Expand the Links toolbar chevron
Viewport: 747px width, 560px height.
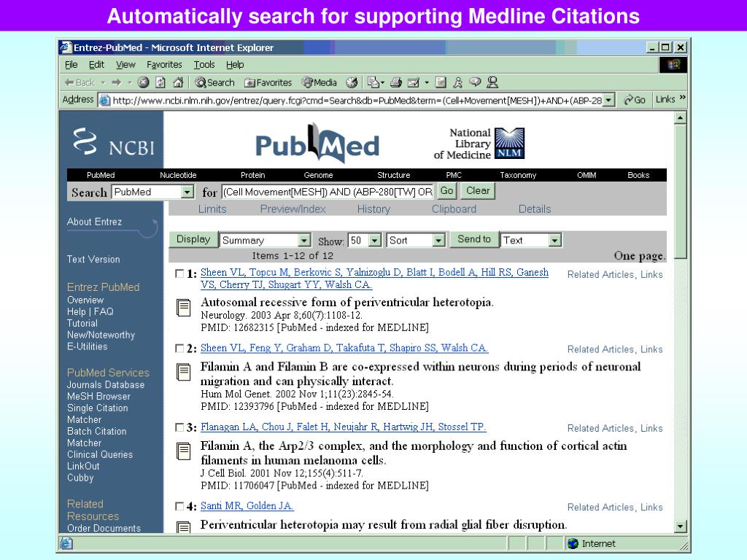pyautogui.click(x=683, y=98)
